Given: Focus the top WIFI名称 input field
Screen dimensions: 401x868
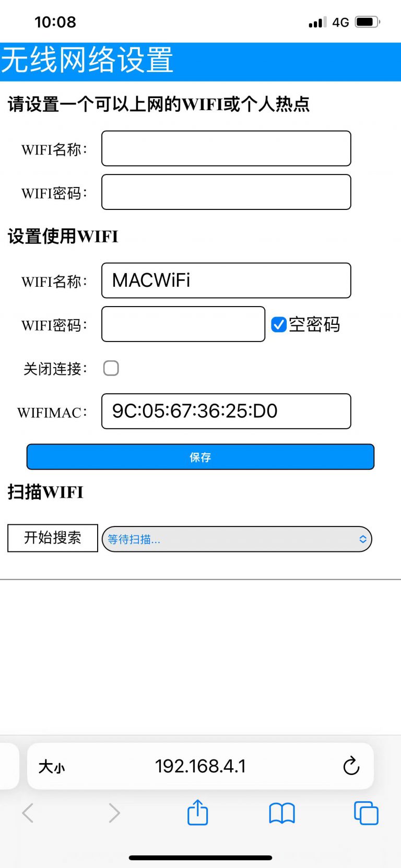Looking at the screenshot, I should click(x=226, y=148).
